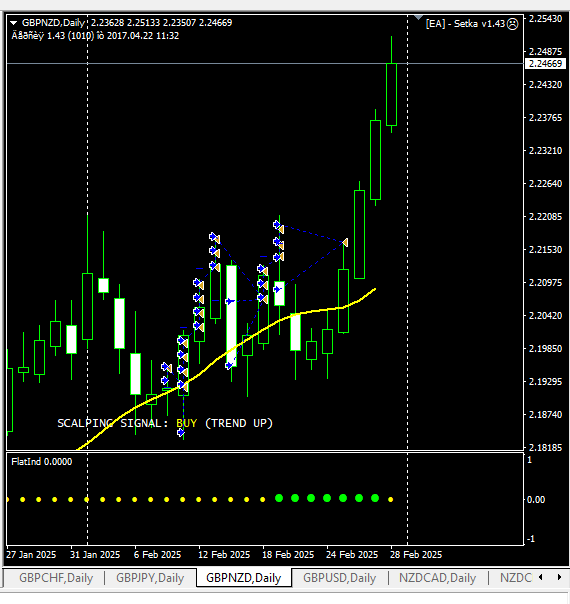Switch to the GBPJPY,Daily tab
Image resolution: width=570 pixels, height=604 pixels.
[x=150, y=578]
